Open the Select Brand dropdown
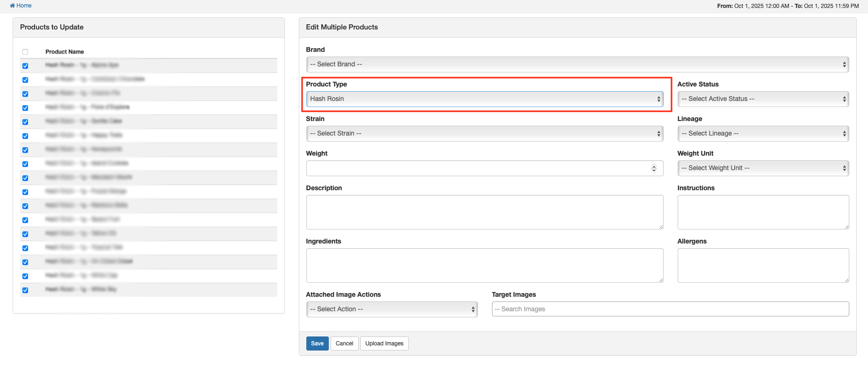 (577, 64)
